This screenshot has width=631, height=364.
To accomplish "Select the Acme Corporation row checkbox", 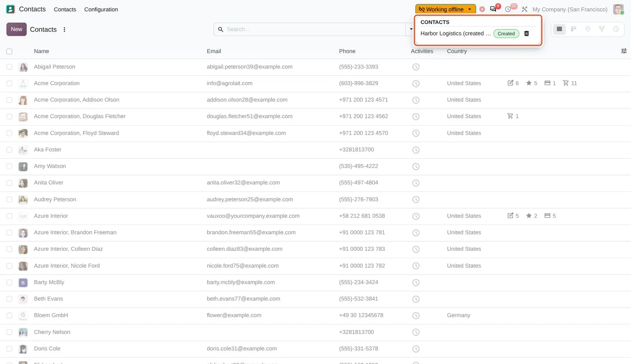I will tap(9, 84).
